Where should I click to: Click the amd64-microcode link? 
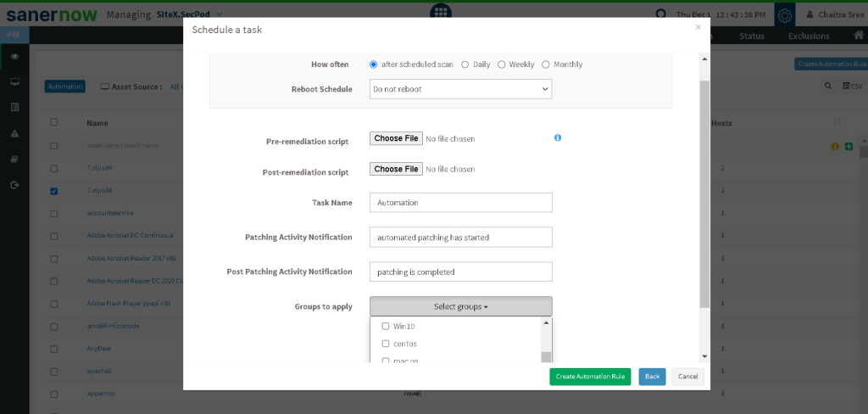tap(113, 326)
